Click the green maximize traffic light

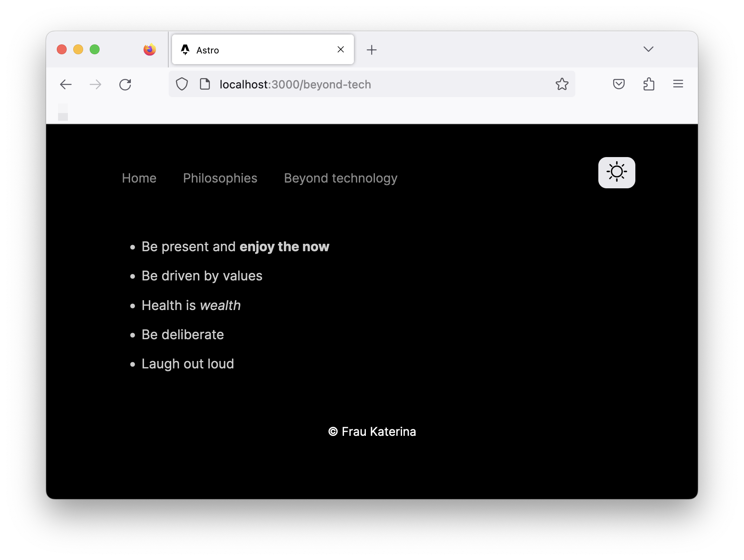[x=95, y=49]
